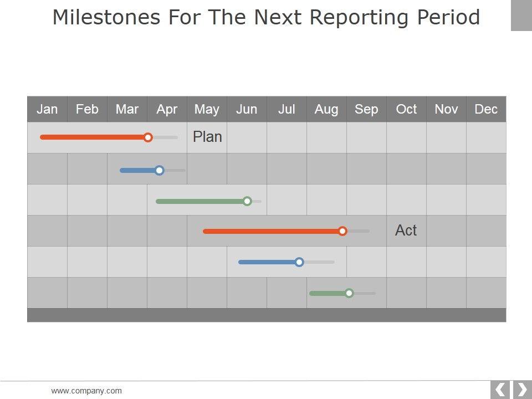Viewport: 532px width, 399px height.
Task: Select the Jan column header
Action: tap(47, 109)
